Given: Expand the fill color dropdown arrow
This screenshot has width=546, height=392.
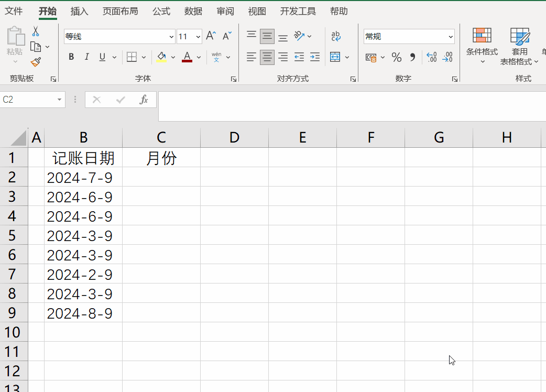Looking at the screenshot, I should coord(173,57).
